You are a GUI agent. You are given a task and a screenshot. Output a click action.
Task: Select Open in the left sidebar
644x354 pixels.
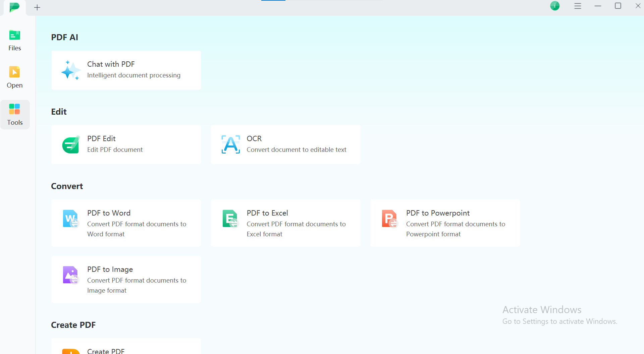[x=15, y=77]
